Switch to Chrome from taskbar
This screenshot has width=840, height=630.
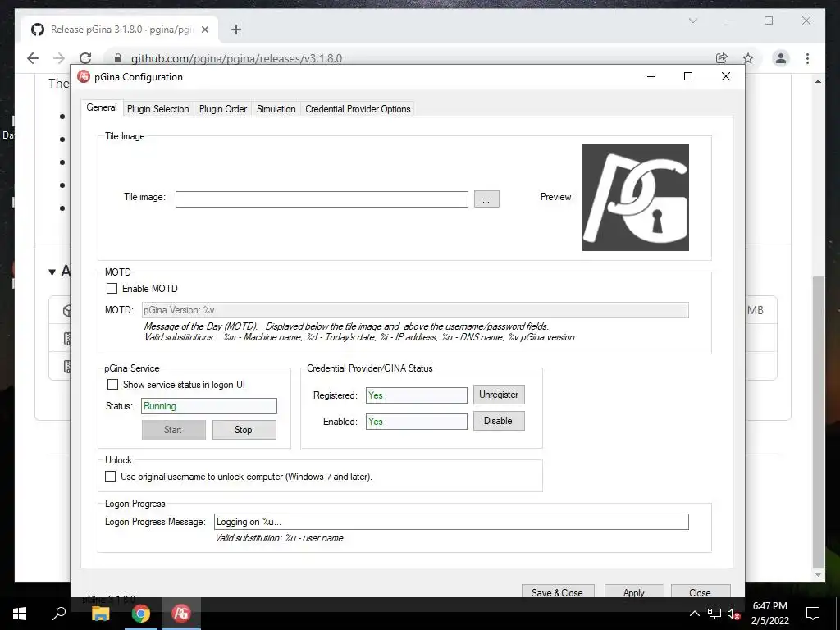[x=141, y=614]
